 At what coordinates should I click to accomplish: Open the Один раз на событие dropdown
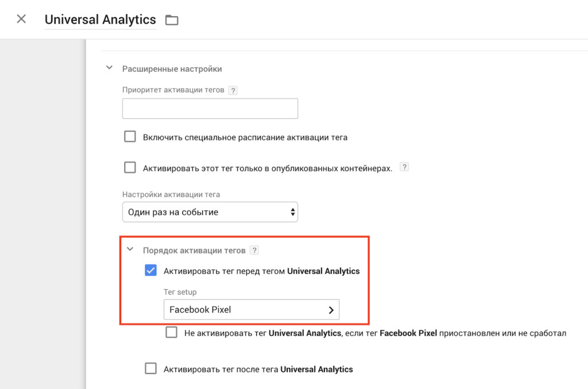[x=210, y=212]
